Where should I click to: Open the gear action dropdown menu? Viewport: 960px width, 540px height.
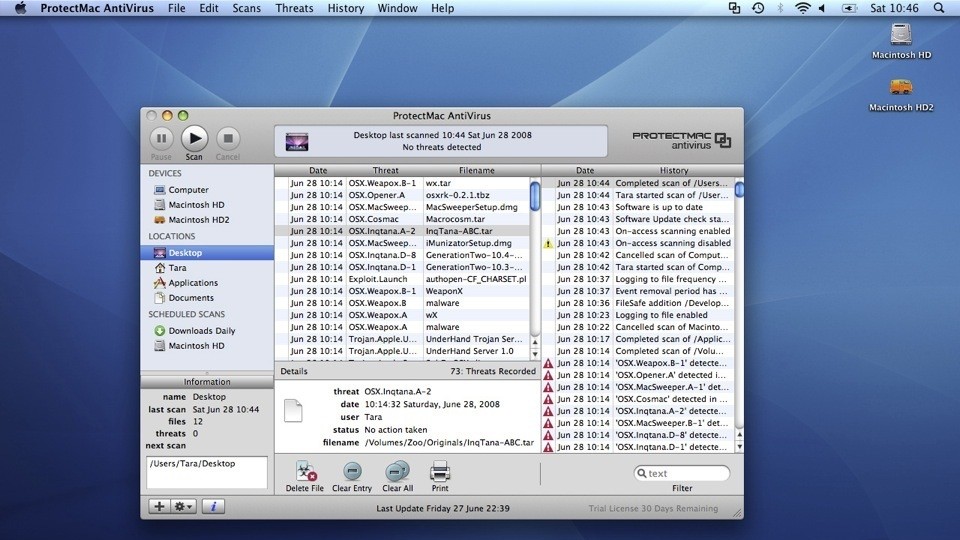pos(183,506)
